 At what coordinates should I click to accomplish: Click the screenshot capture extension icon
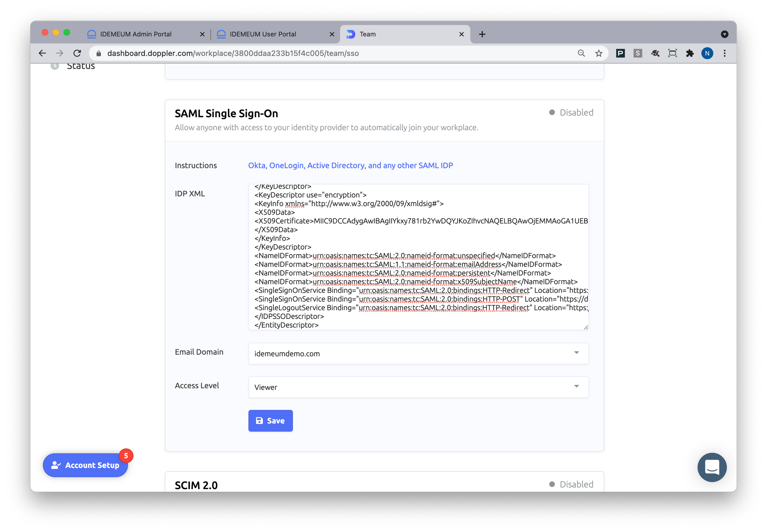pos(673,53)
